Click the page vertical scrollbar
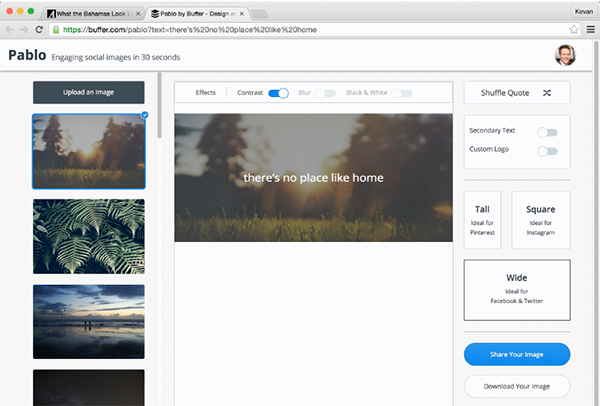The width and height of the screenshot is (600, 406). (x=596, y=222)
